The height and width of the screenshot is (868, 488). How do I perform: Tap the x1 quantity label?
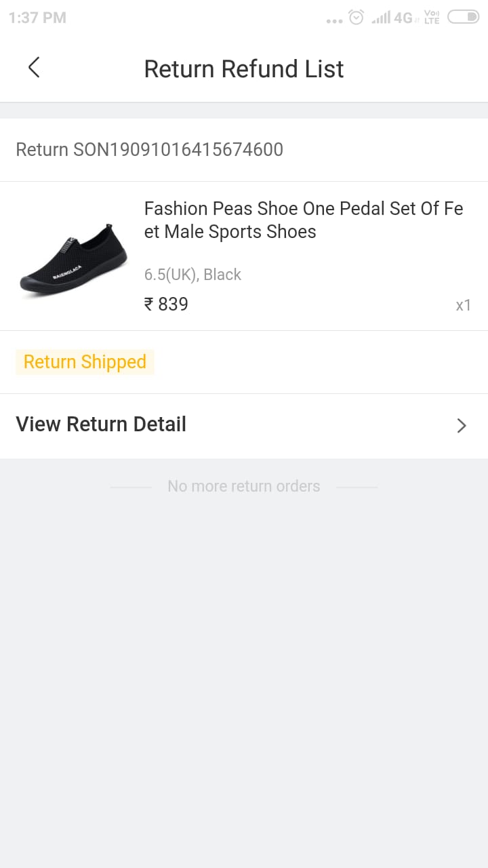[463, 305]
